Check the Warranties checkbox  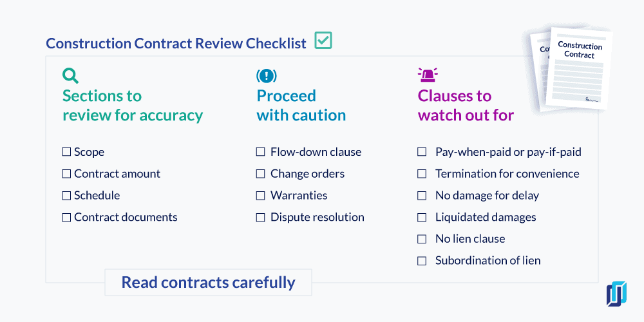tap(260, 196)
